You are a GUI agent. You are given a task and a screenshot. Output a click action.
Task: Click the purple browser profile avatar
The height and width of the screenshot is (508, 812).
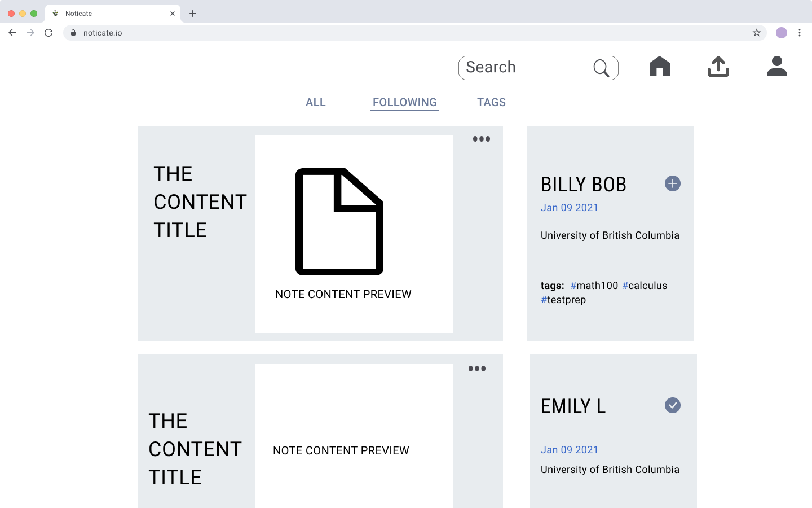(782, 33)
